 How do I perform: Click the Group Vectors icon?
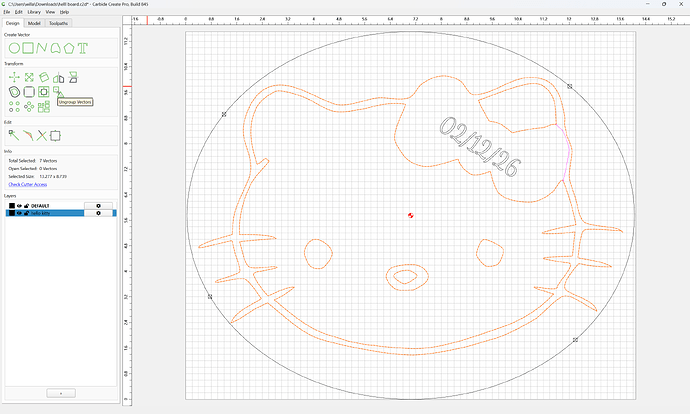pyautogui.click(x=44, y=92)
